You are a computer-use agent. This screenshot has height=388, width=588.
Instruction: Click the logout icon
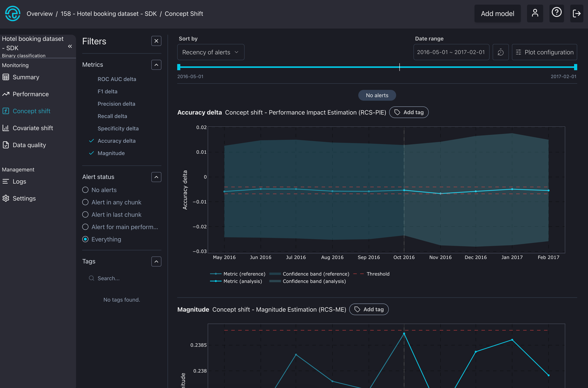coord(577,14)
